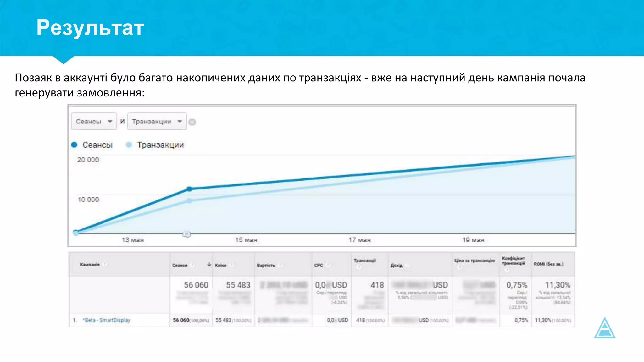Screen dimensions: 644x362
Task: Click the 20 000 y-axis label
Action: [x=88, y=160]
